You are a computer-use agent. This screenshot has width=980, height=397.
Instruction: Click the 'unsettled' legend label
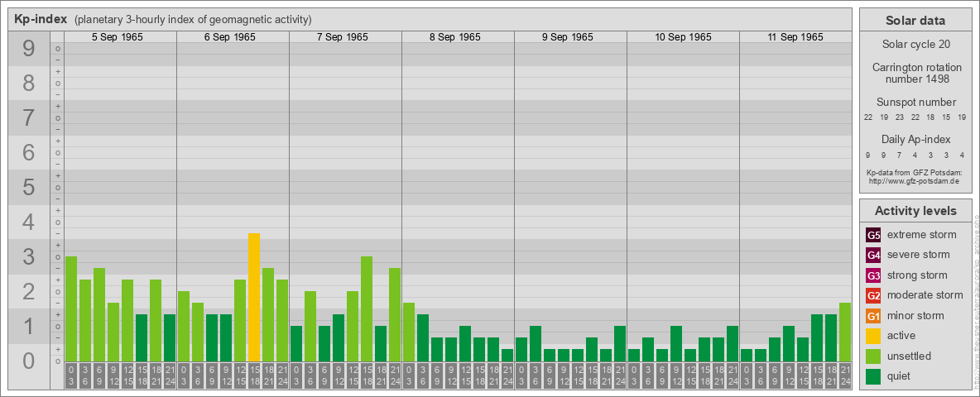(x=910, y=356)
